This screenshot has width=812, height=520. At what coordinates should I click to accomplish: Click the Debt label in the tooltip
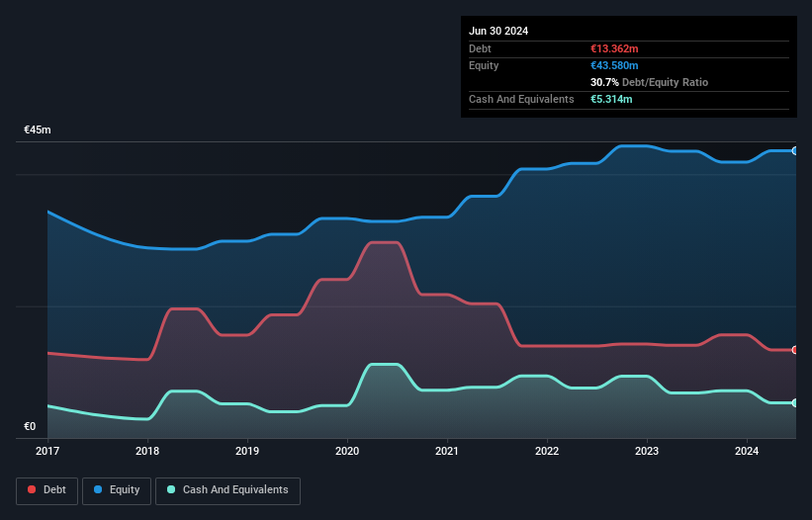480,48
